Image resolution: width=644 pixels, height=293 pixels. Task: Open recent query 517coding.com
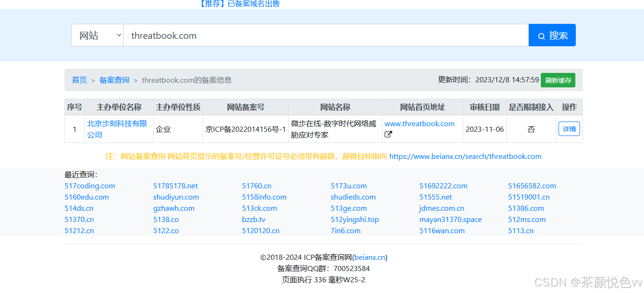pyautogui.click(x=90, y=186)
